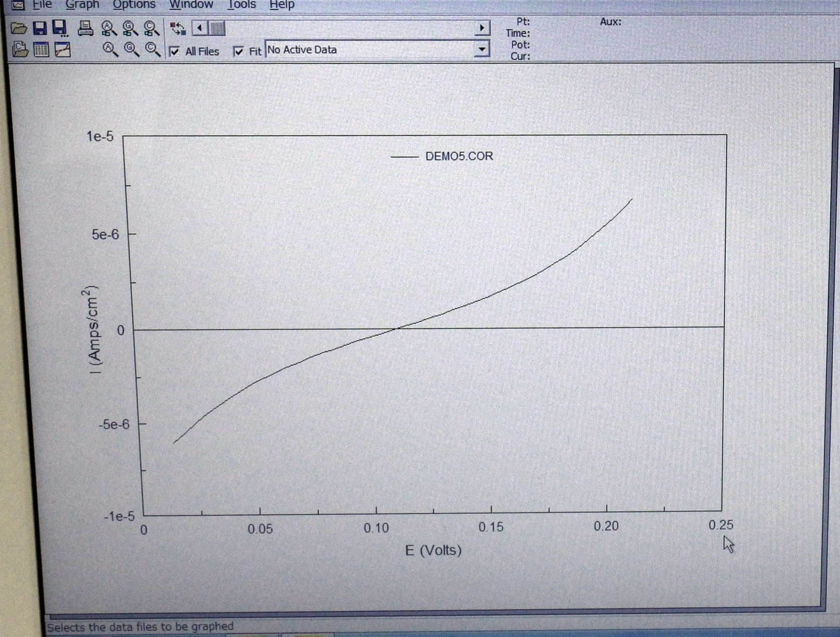840x637 pixels.
Task: Click the open file folder icon
Action: click(19, 28)
